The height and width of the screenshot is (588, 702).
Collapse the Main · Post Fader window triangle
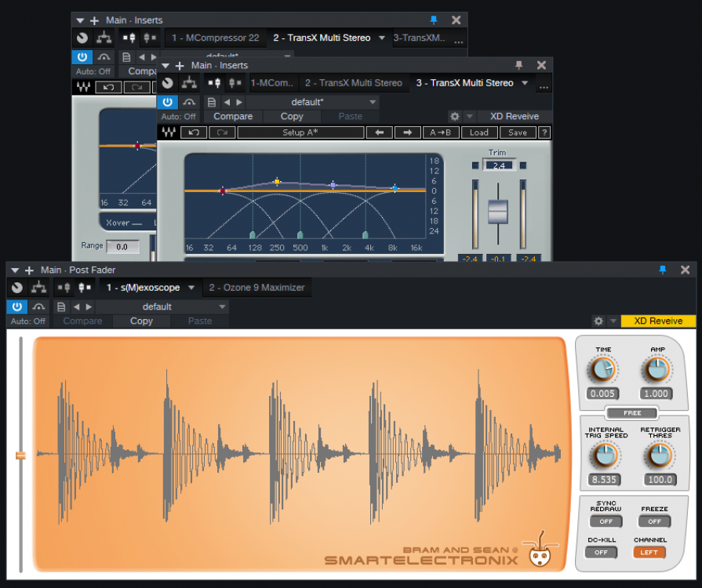15,270
